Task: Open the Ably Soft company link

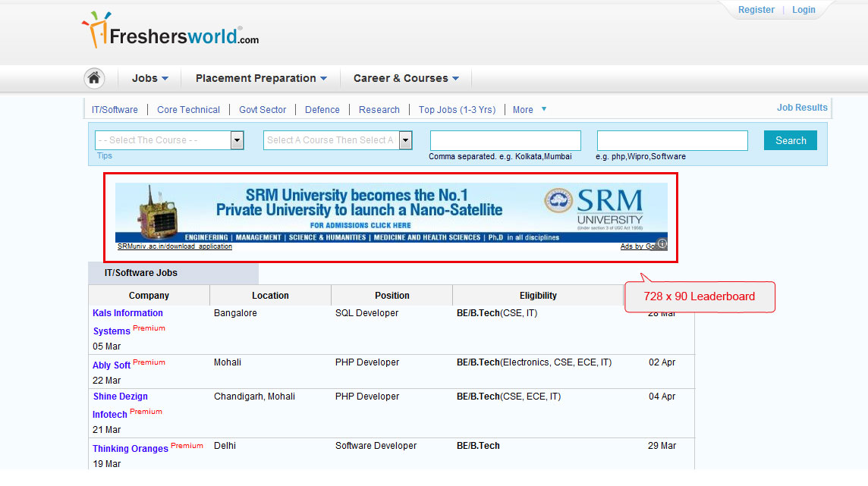Action: (x=112, y=365)
